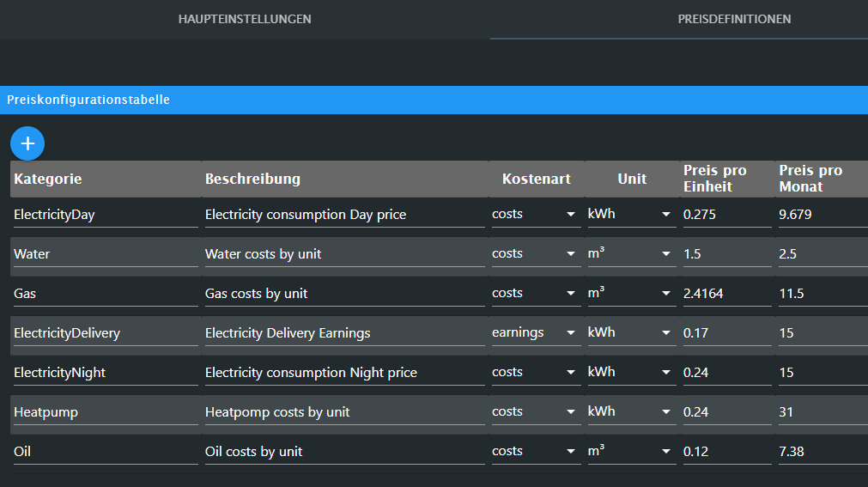Click the blue plus add-row button

27,143
